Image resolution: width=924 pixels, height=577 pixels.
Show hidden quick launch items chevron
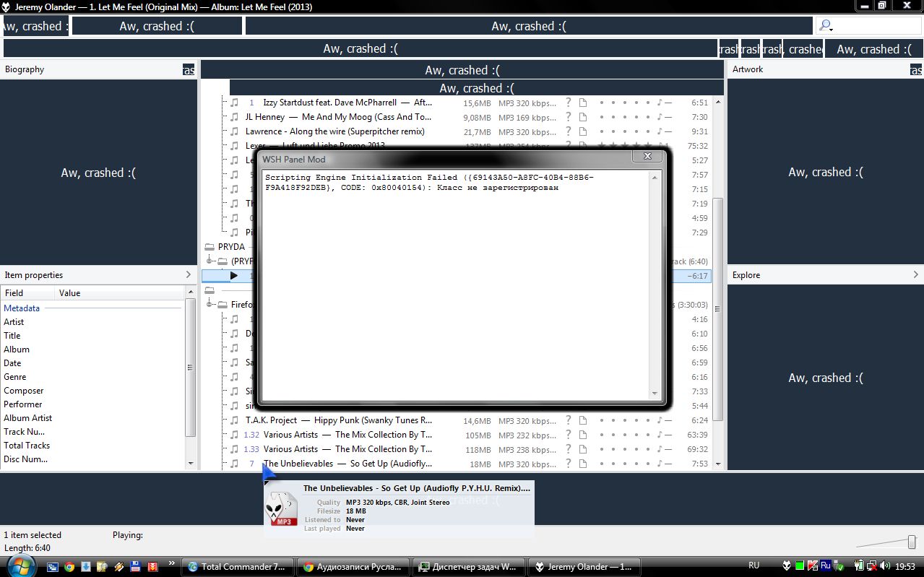[171, 563]
